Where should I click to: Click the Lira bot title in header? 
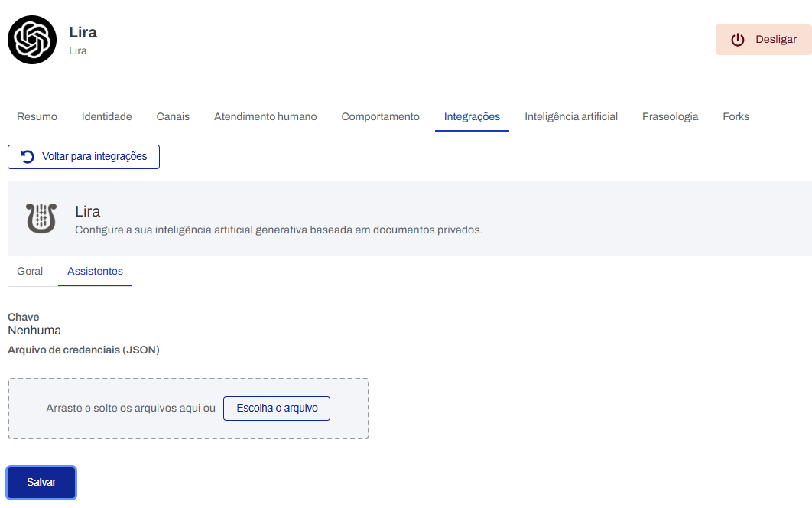[83, 32]
